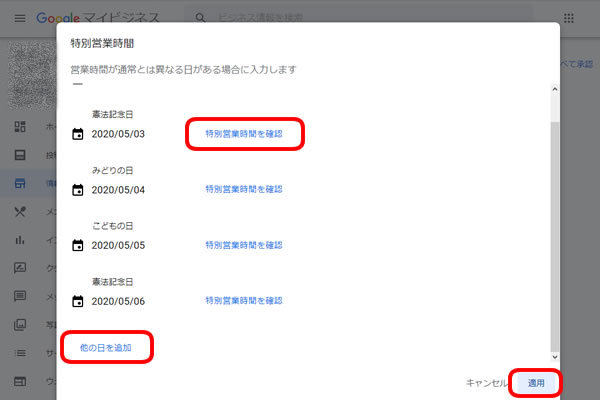Open the photos sidebar icon
The height and width of the screenshot is (400, 600).
pyautogui.click(x=19, y=324)
